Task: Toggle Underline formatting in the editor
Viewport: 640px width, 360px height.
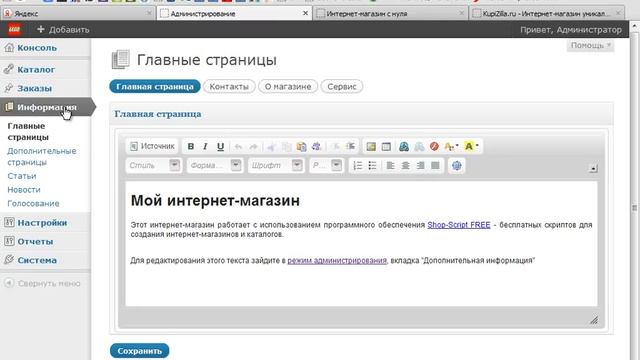Action: (x=220, y=147)
